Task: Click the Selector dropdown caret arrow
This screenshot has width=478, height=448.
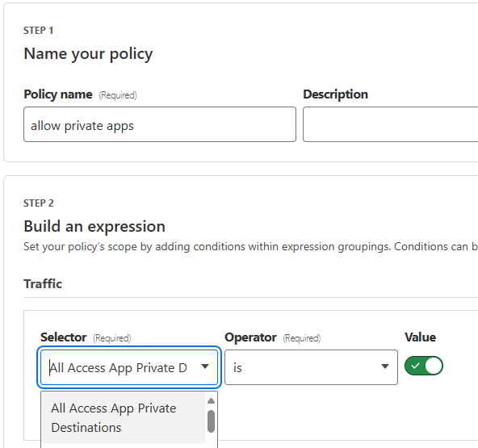Action: (205, 366)
